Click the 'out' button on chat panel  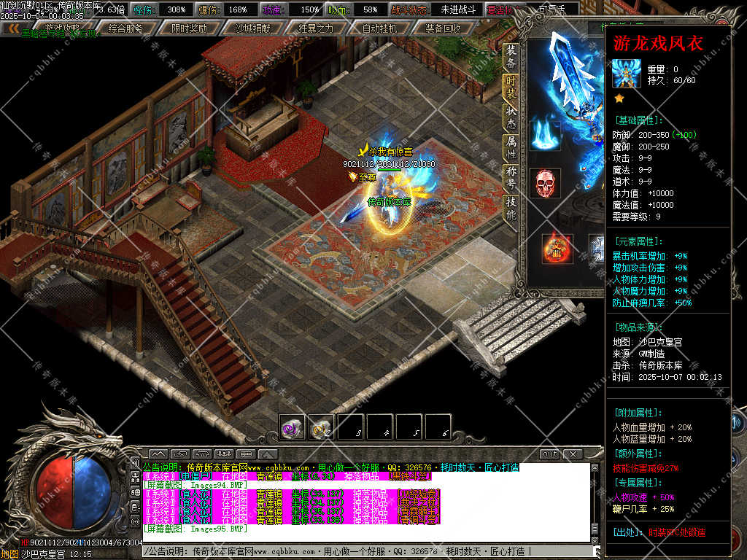550,454
